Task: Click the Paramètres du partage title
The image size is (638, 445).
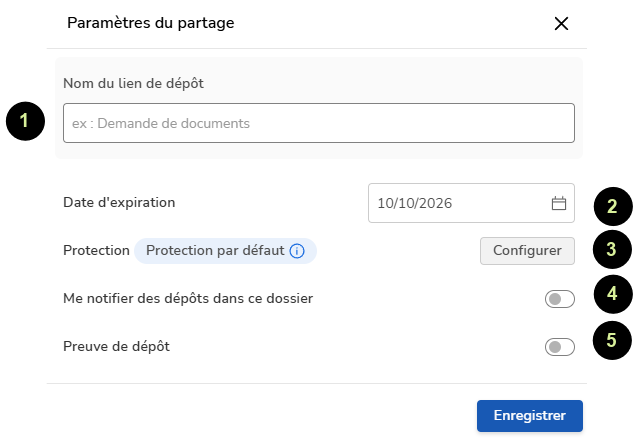Action: point(151,23)
